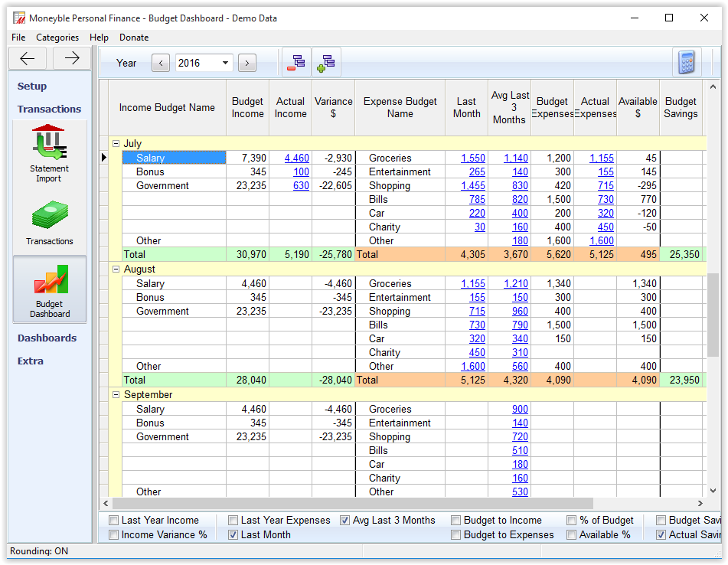This screenshot has height=565, width=728.
Task: Go to previous year arrow
Action: click(x=161, y=64)
